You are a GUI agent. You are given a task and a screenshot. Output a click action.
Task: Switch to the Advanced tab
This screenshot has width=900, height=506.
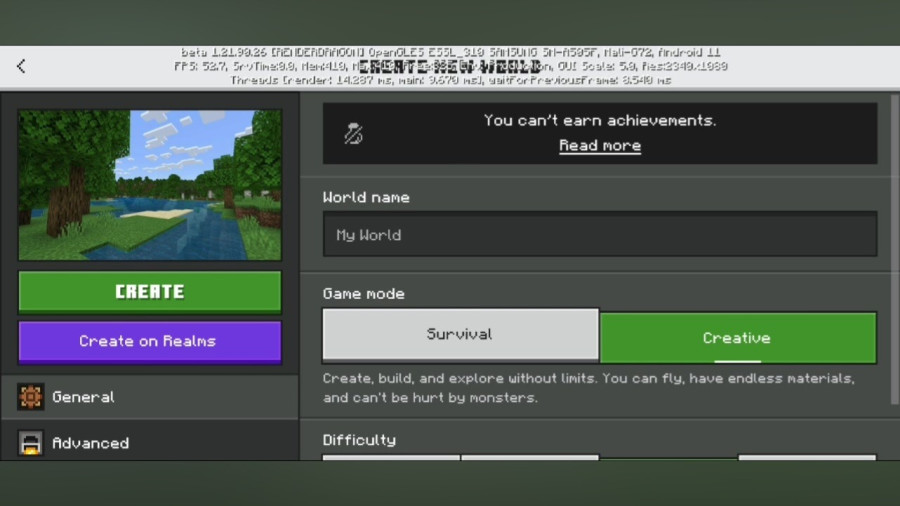[x=150, y=441]
